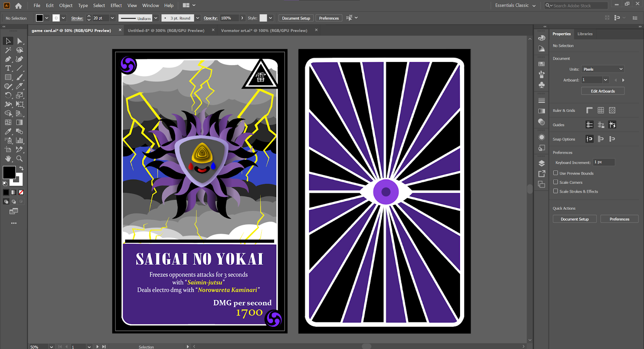Select the Rectangle tool
This screenshot has width=644, height=349.
pyautogui.click(x=8, y=77)
